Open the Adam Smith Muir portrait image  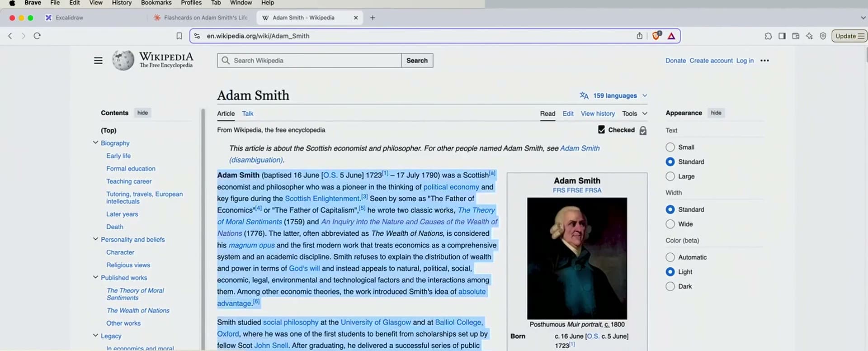pos(577,258)
